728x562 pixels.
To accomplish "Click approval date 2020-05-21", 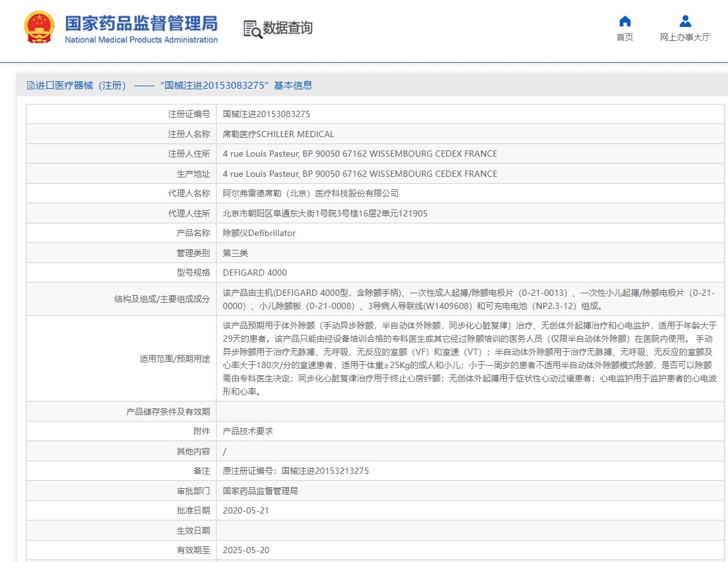I will point(246,510).
